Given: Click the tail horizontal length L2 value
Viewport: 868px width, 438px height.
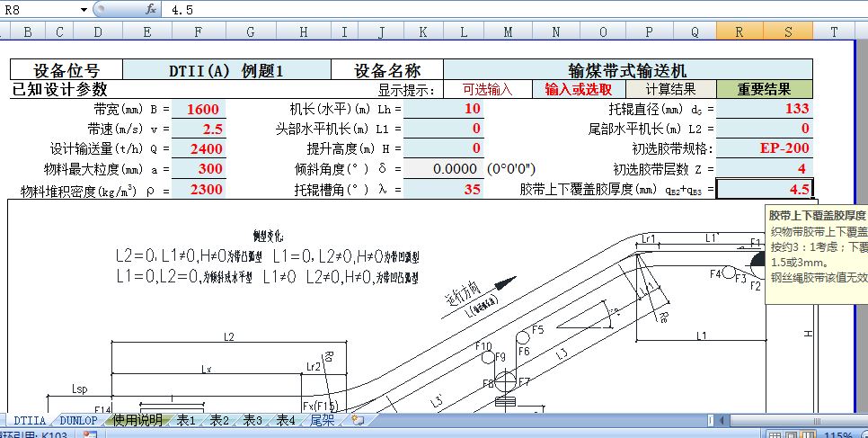Looking at the screenshot, I should [x=765, y=129].
